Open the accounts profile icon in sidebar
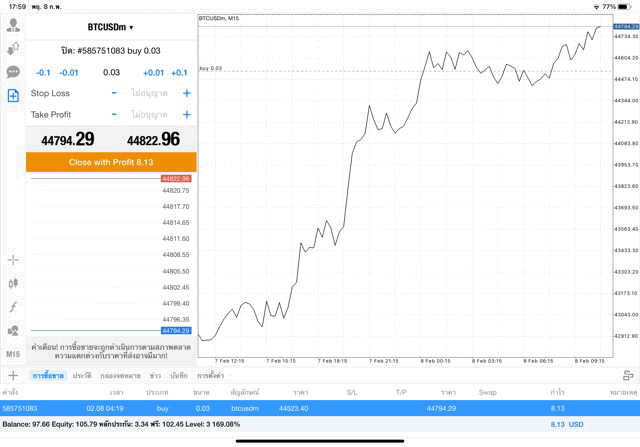The width and height of the screenshot is (640, 447). click(x=13, y=25)
